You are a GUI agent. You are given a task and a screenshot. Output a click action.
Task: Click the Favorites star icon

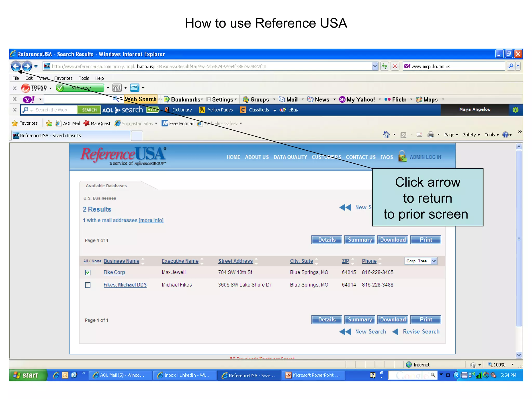coord(15,123)
